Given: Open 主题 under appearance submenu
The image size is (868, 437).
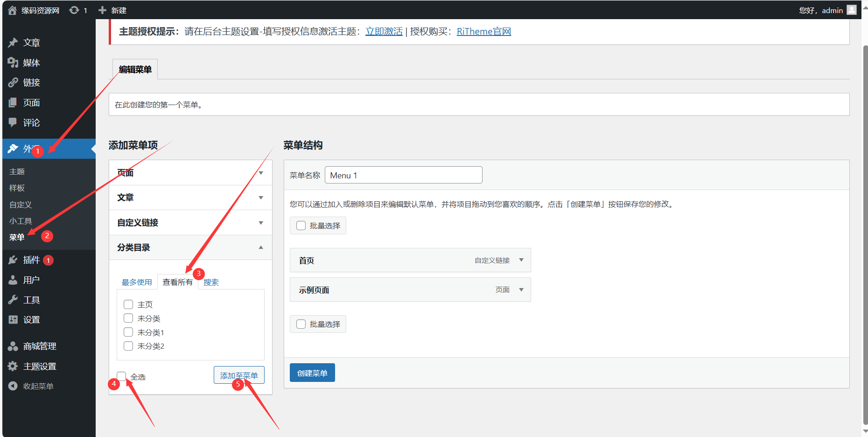Looking at the screenshot, I should pos(17,171).
